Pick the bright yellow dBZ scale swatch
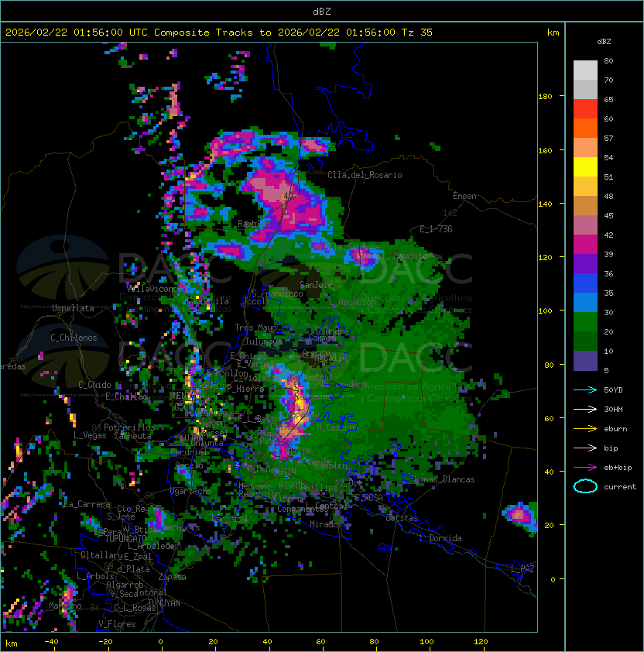Screen dimensions: 644x652 [585, 166]
